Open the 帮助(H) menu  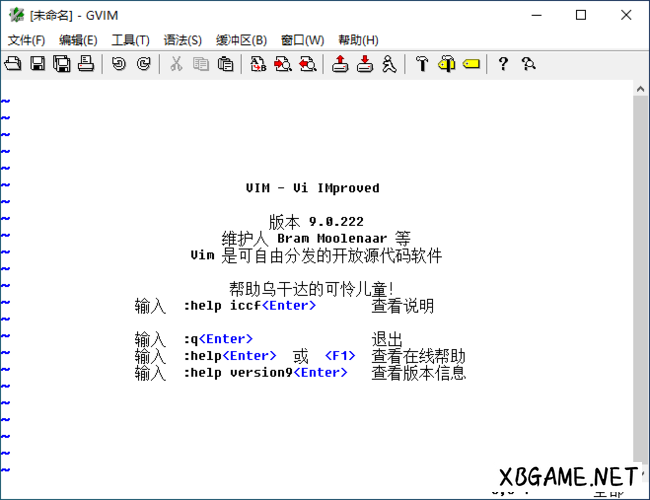click(x=358, y=40)
